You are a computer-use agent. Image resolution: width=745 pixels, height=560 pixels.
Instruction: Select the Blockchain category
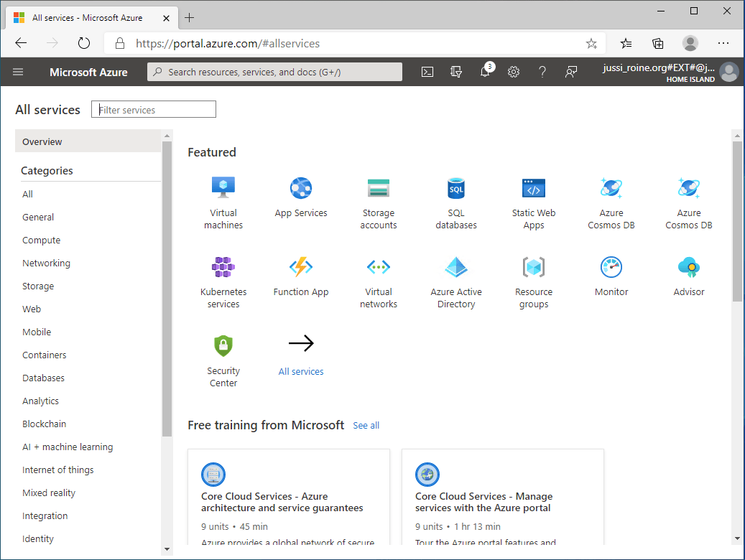click(45, 424)
